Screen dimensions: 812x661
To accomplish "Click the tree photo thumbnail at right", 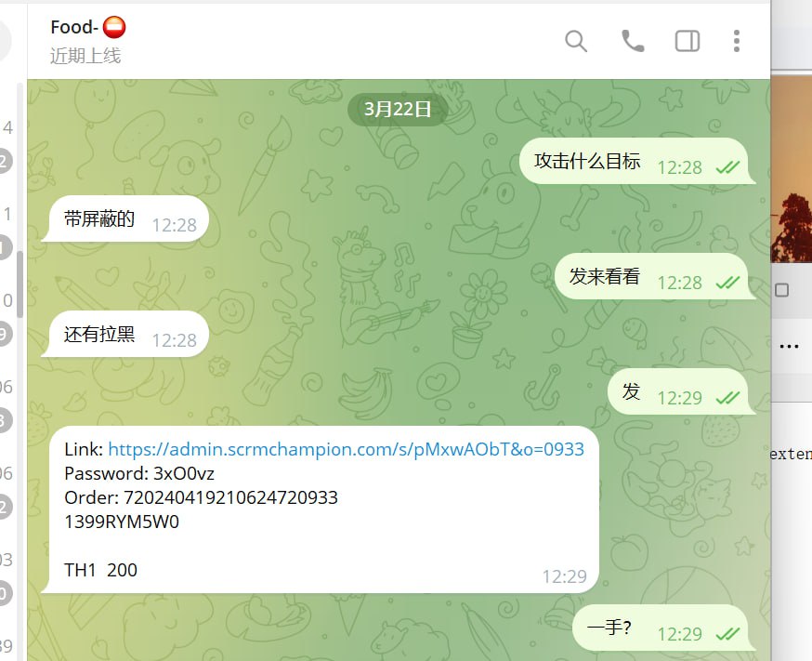I will pyautogui.click(x=792, y=168).
